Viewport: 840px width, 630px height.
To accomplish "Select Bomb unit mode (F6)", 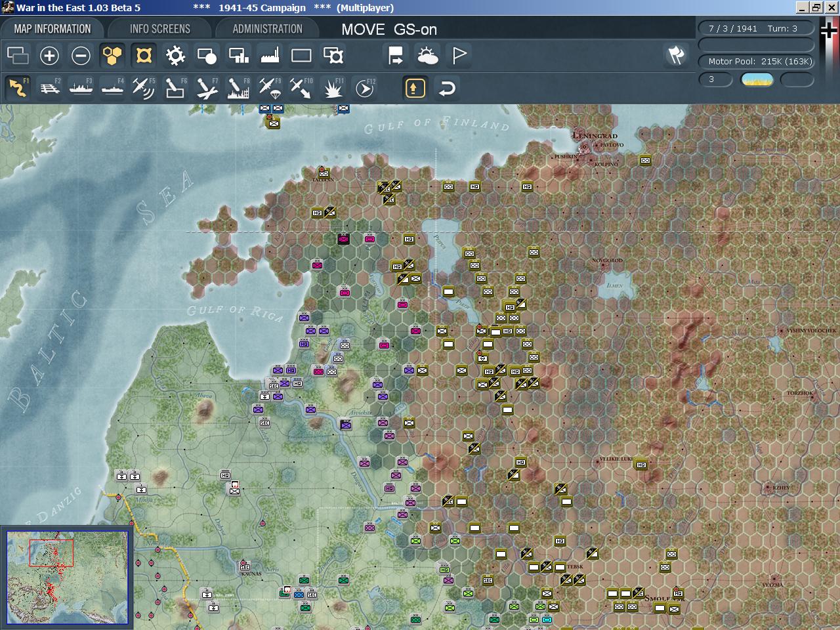I will (x=175, y=88).
